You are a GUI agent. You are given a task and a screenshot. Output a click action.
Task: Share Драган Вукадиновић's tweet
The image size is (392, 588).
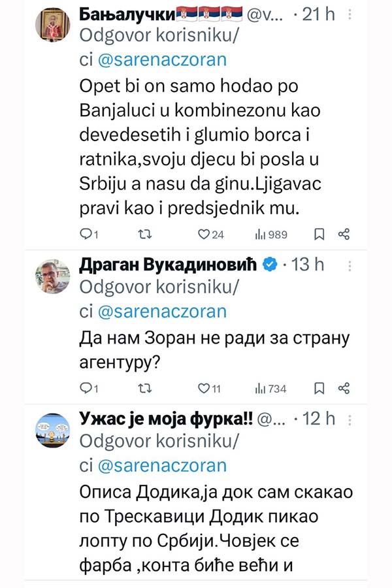pos(344,388)
